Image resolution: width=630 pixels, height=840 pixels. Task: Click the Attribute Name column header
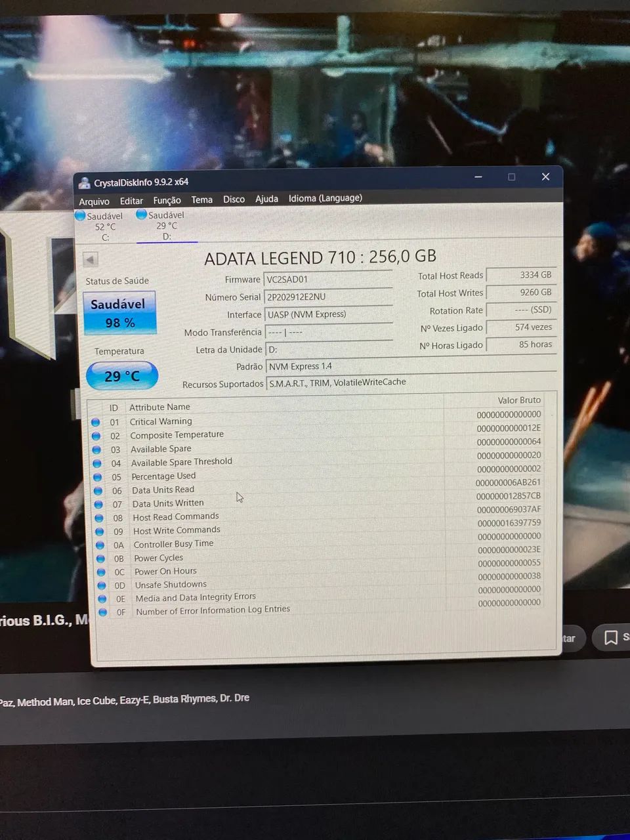159,407
